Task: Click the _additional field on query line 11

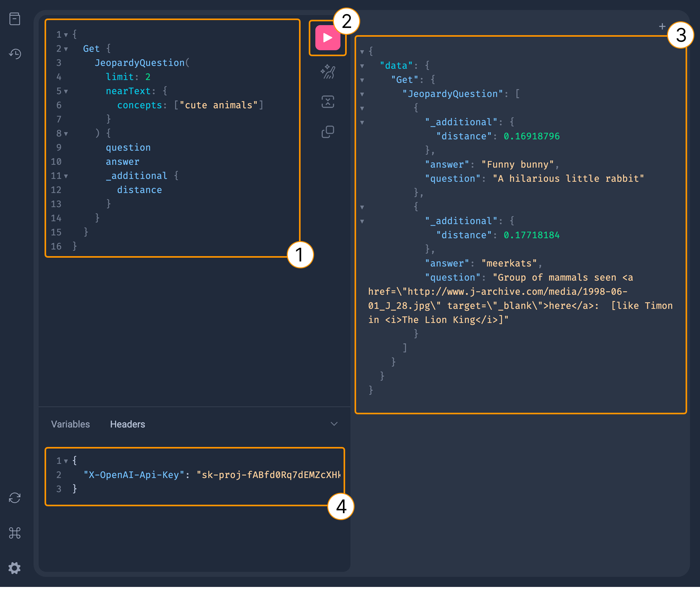Action: tap(136, 176)
